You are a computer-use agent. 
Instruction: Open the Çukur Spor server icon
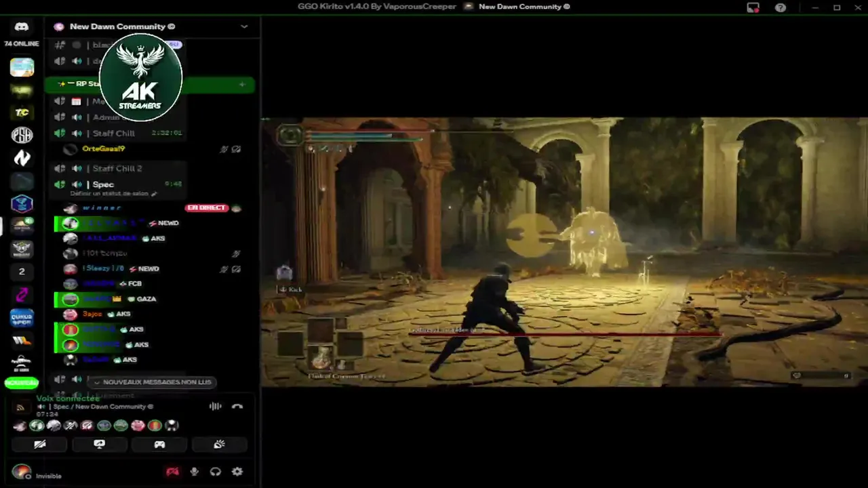(22, 317)
